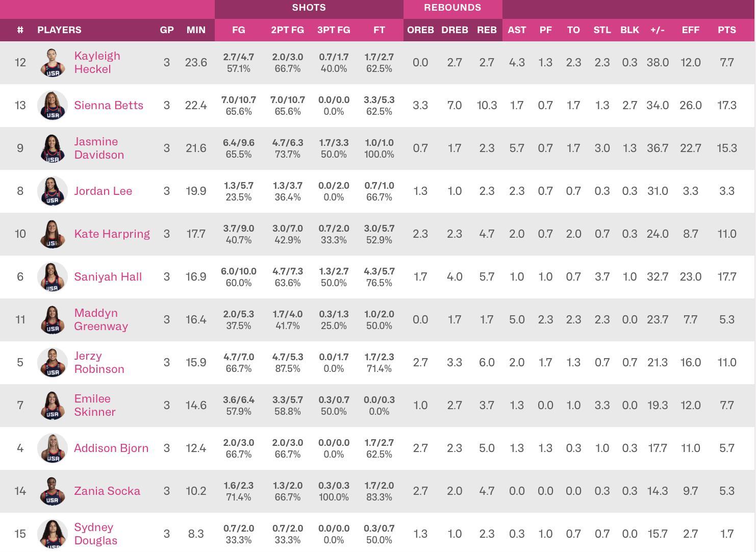Screen dimensions: 756x552
Task: Sort table by PTS column header
Action: point(726,30)
